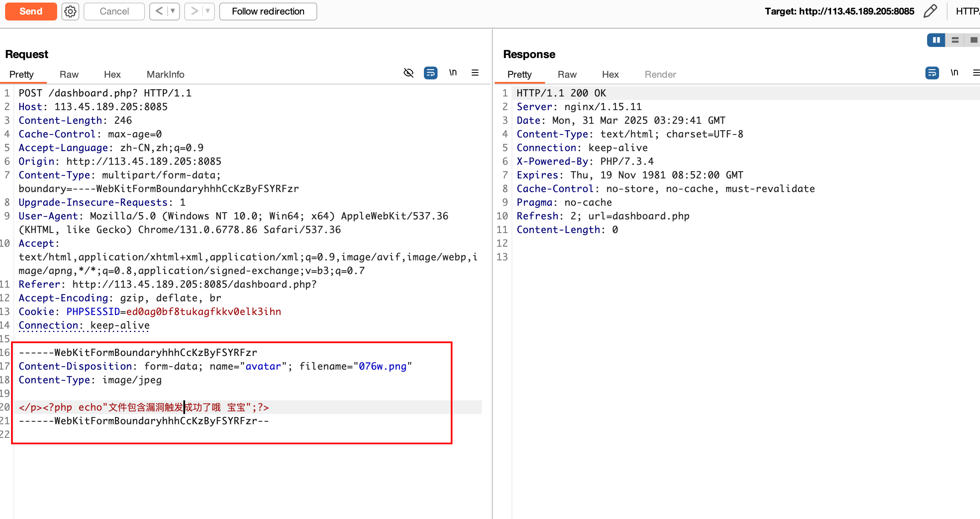
Task: Toggle hidden characters eye icon in Request
Action: [x=408, y=73]
